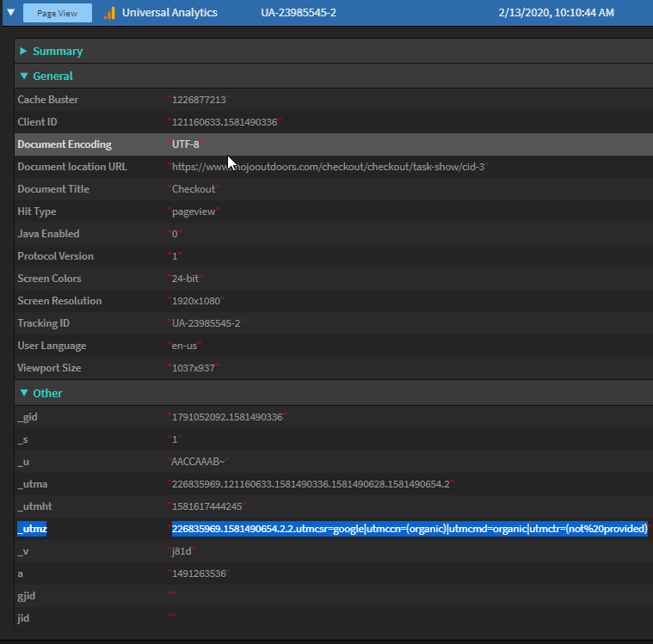Screen dimensions: 653x644
Task: Expand the Summary section
Action: [24, 51]
